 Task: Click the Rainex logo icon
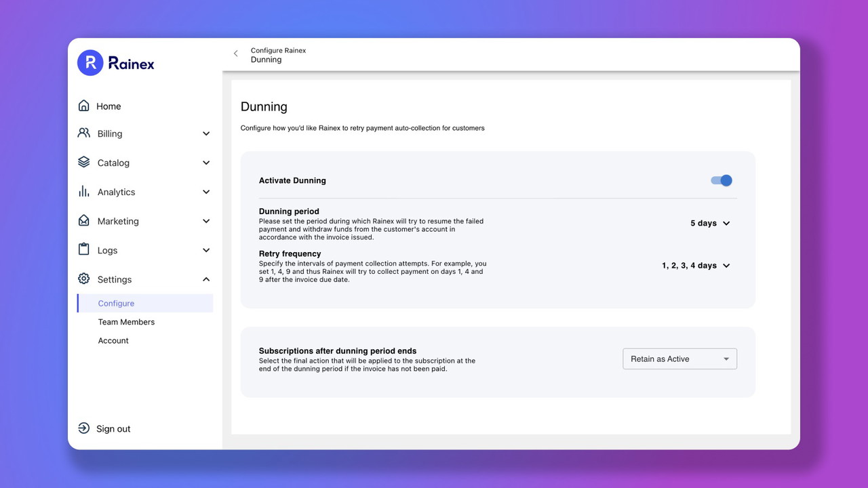[90, 63]
